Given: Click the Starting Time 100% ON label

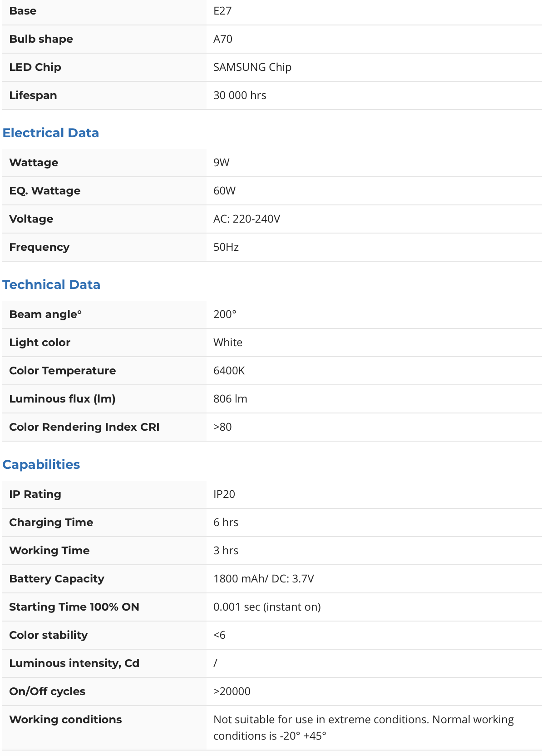Looking at the screenshot, I should pyautogui.click(x=74, y=607).
